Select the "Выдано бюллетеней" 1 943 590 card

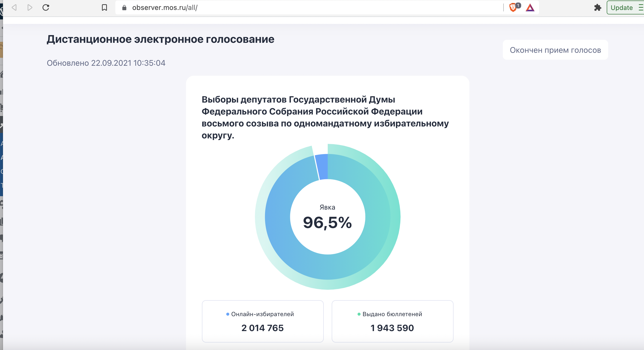coord(392,321)
